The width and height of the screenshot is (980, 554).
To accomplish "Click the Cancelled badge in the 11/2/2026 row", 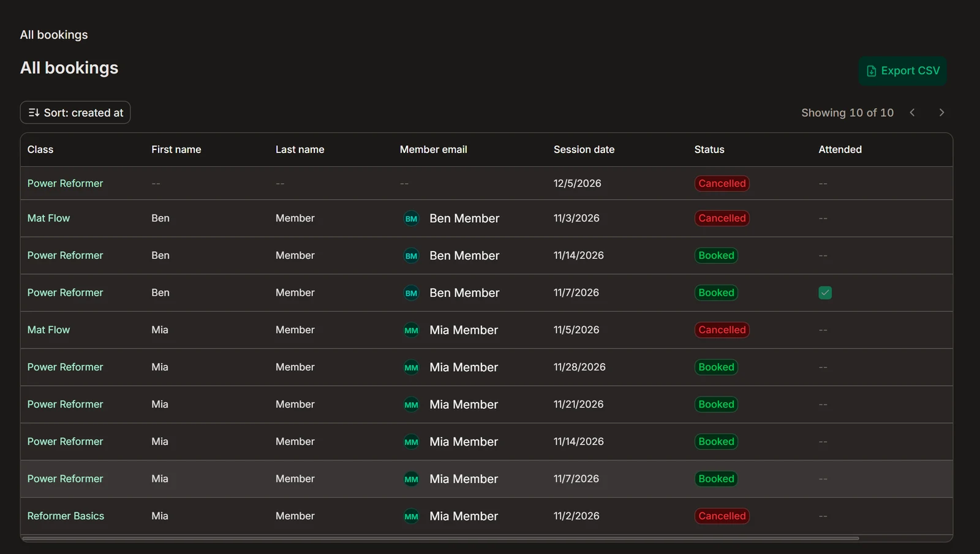I will click(722, 516).
